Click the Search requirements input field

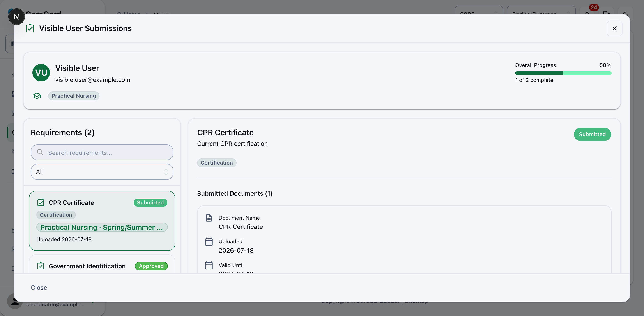pos(102,152)
